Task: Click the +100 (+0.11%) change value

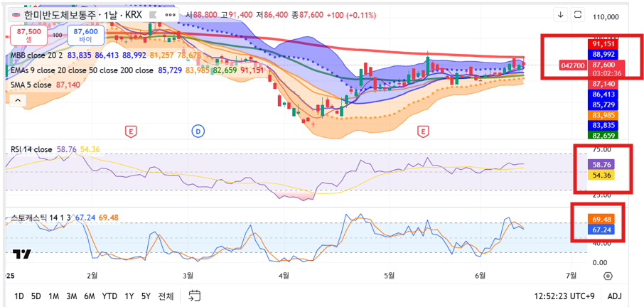Action: (x=351, y=15)
